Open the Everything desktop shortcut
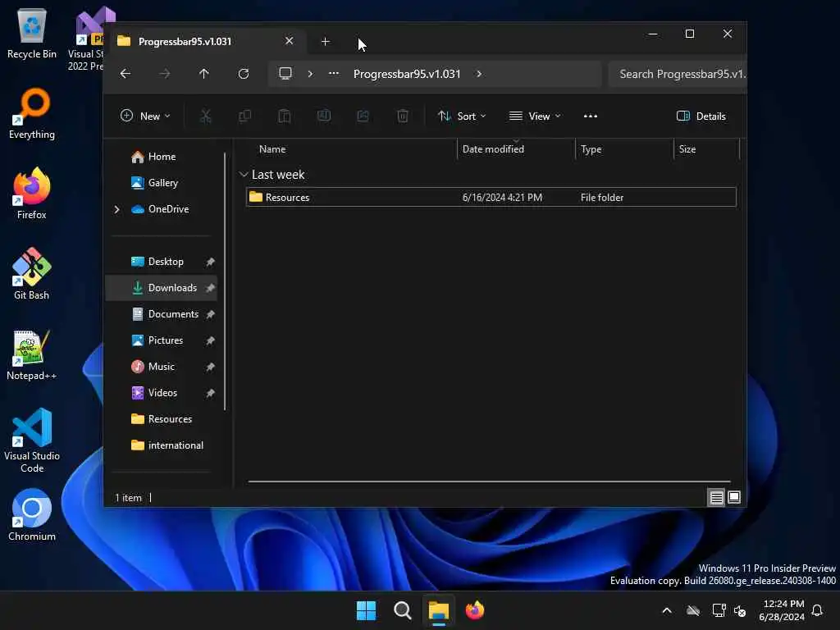The width and height of the screenshot is (840, 630). (x=32, y=113)
